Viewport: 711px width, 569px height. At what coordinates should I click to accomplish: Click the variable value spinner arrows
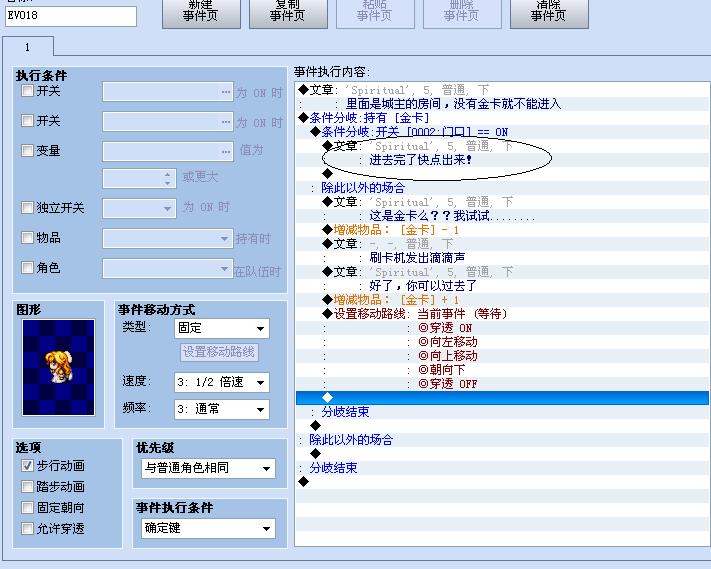click(168, 179)
